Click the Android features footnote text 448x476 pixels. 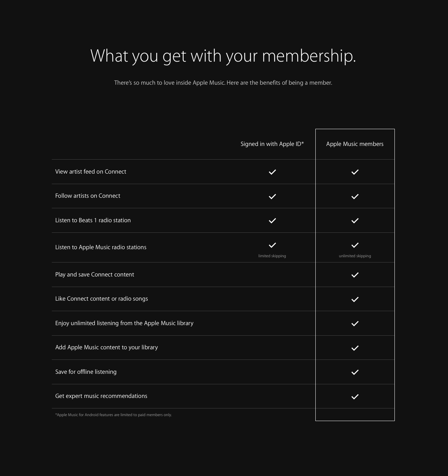(113, 415)
